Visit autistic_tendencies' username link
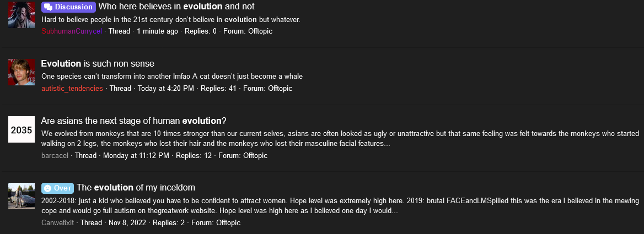644x234 pixels. point(72,89)
